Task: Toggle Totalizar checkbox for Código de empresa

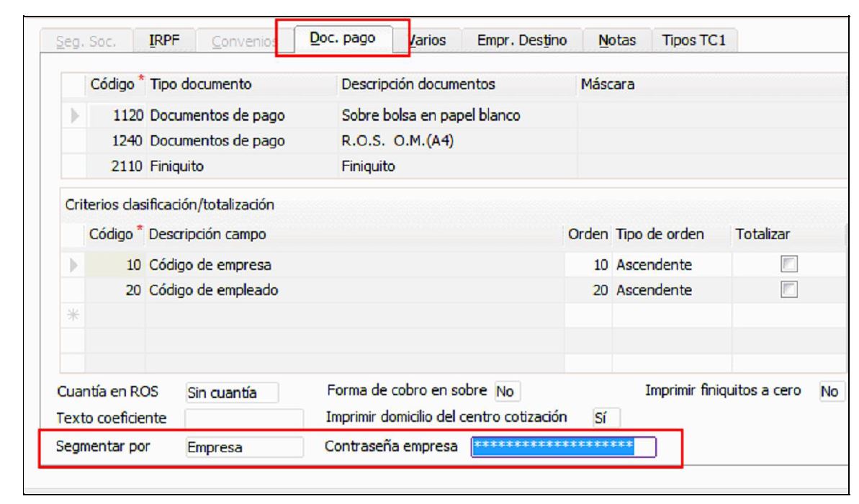Action: [x=789, y=265]
